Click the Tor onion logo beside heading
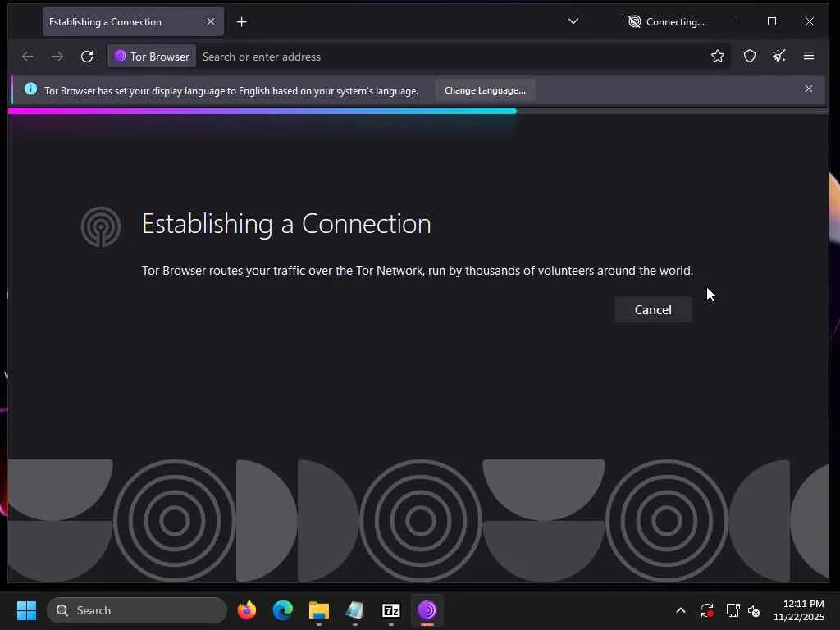The width and height of the screenshot is (840, 630). tap(101, 226)
